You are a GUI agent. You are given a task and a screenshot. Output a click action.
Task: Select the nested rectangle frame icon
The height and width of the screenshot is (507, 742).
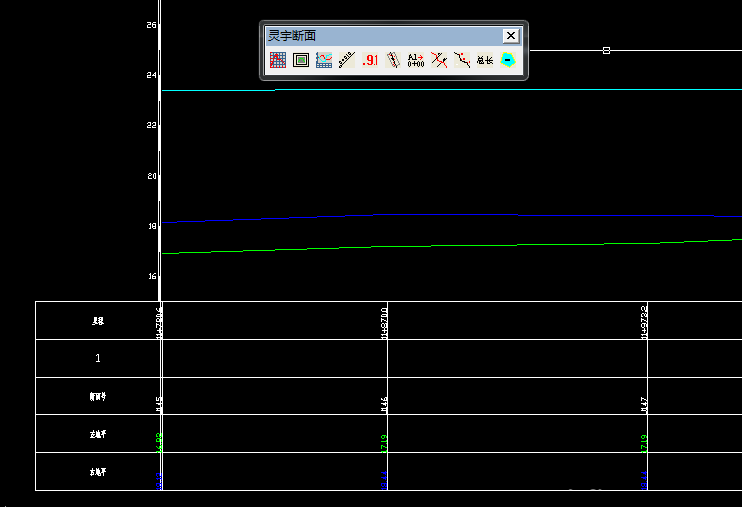301,60
